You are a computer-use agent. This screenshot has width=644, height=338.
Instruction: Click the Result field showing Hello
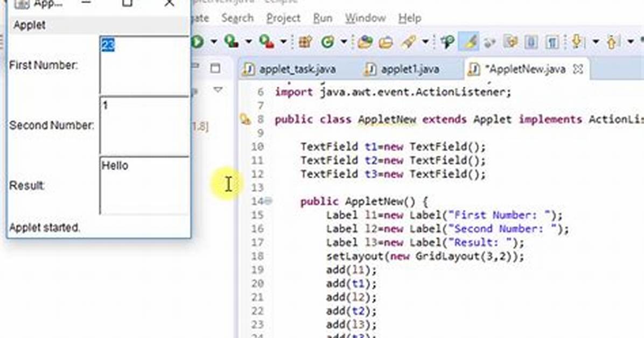click(x=144, y=185)
